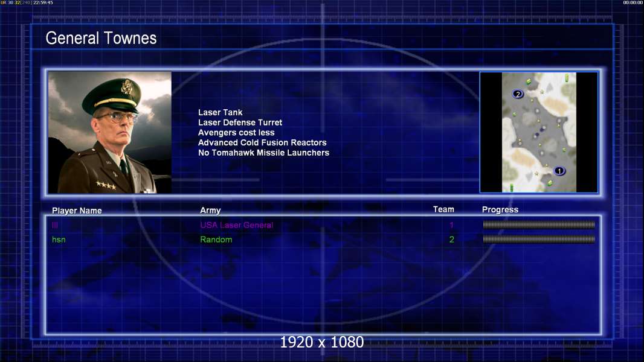Click the 00:00:00 timer at top right
644x362 pixels.
coord(633,2)
